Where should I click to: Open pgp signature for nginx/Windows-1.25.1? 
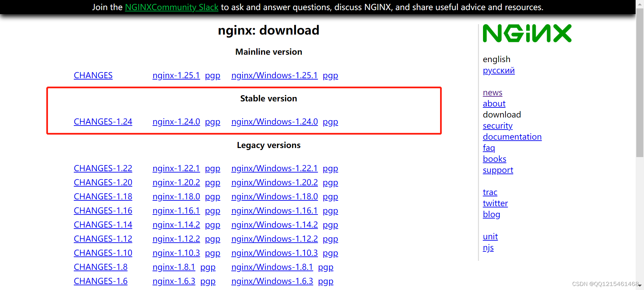click(330, 75)
